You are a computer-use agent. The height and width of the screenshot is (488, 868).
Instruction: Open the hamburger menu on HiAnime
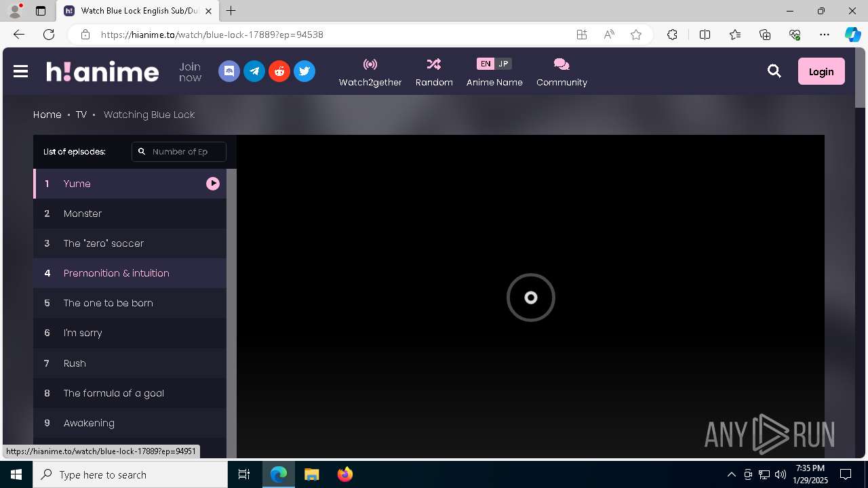[20, 71]
